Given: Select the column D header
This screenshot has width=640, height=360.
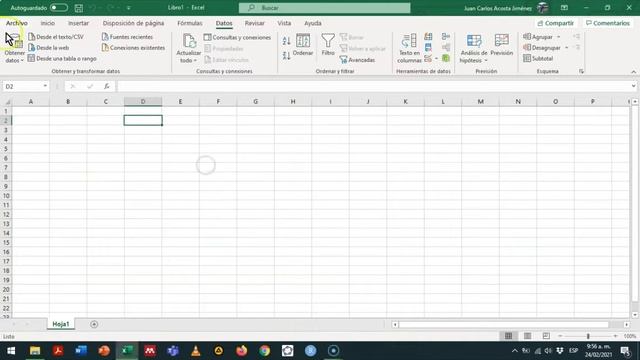Looking at the screenshot, I should click(x=143, y=102).
